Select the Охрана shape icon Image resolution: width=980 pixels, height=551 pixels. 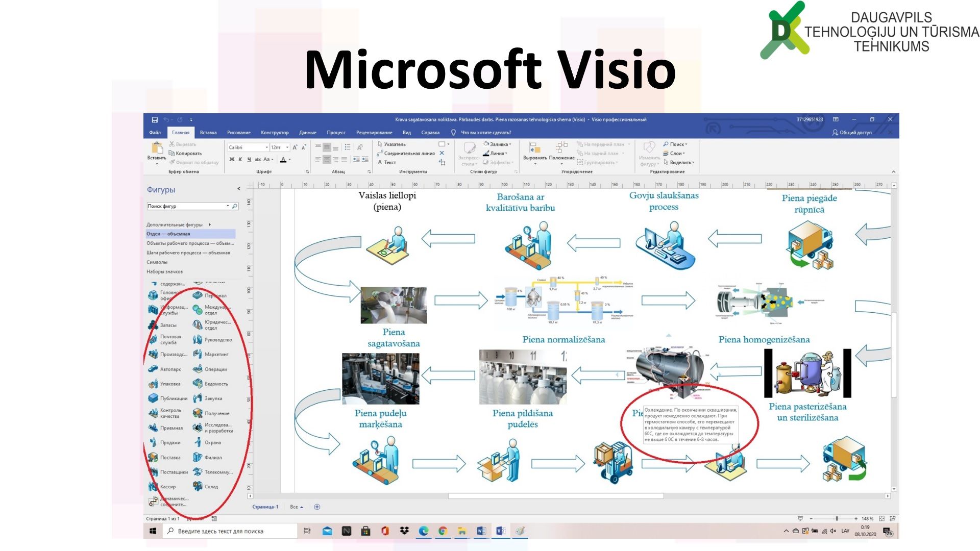pos(198,442)
